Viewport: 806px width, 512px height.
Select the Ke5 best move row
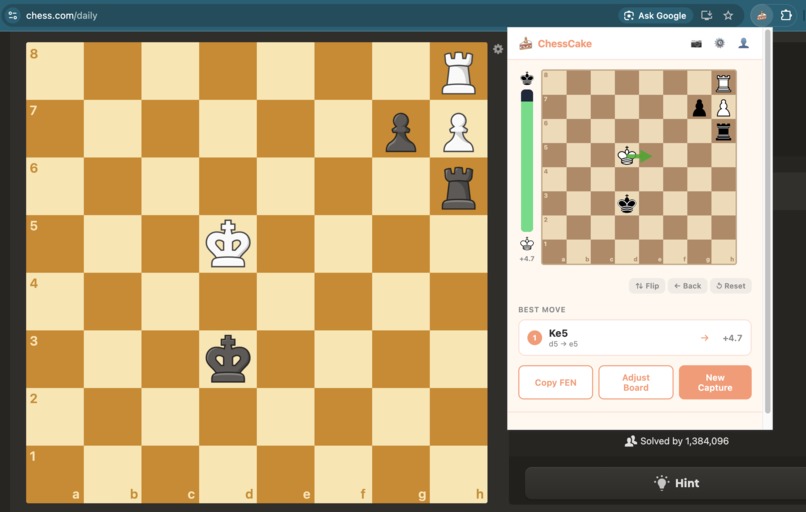[635, 338]
